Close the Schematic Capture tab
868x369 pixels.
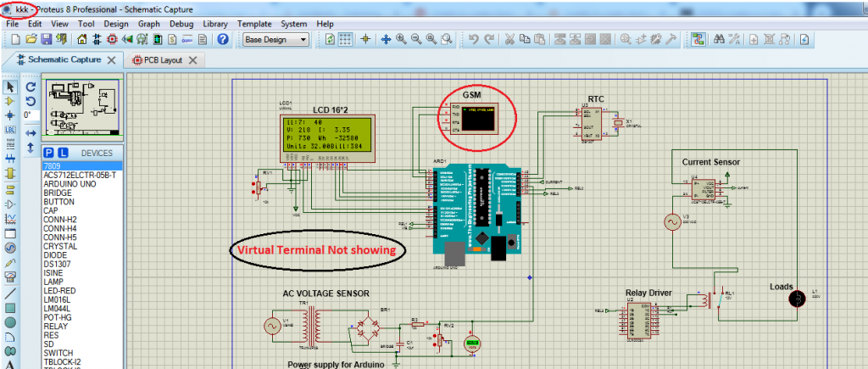coord(111,60)
